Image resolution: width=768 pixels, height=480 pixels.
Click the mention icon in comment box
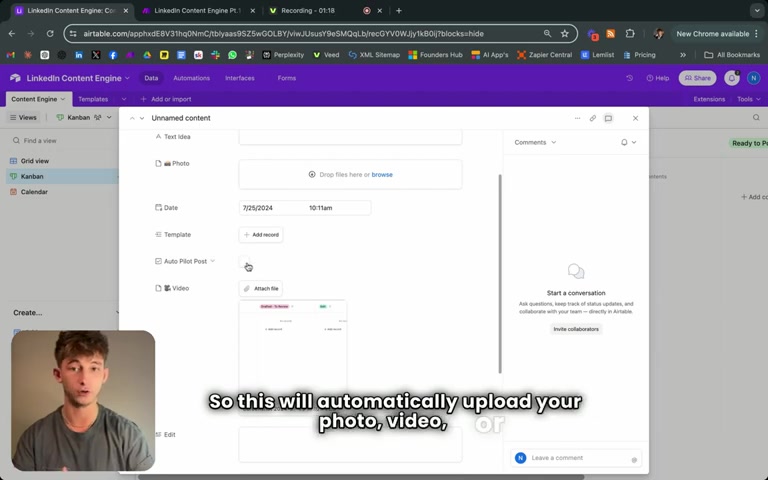pos(634,459)
